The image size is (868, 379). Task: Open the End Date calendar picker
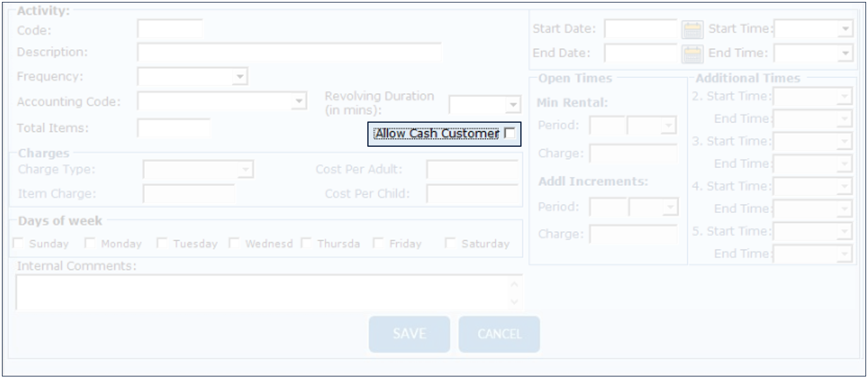pos(692,54)
